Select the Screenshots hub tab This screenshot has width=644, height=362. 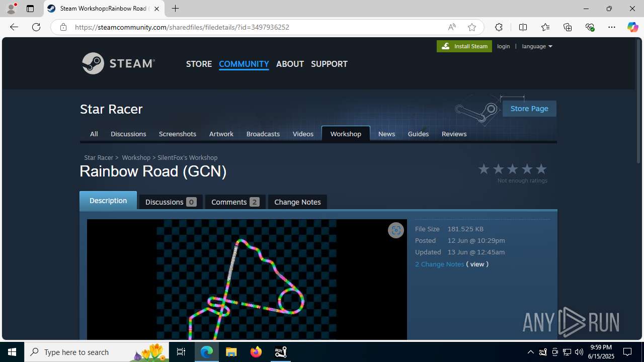click(178, 134)
